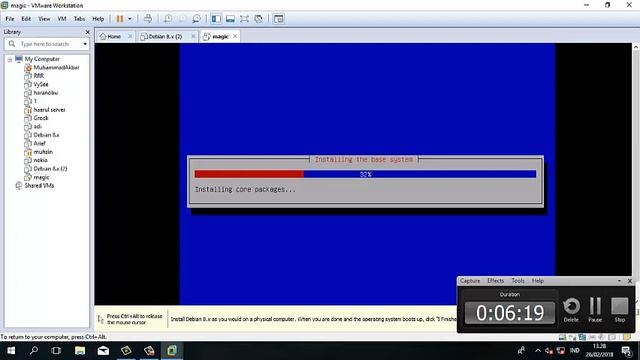The image size is (640, 360).
Task: Click the recording duration display
Action: click(510, 313)
